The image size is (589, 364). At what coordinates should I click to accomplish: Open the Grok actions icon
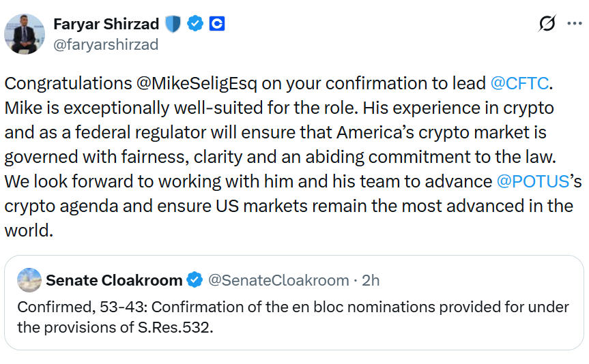(547, 24)
